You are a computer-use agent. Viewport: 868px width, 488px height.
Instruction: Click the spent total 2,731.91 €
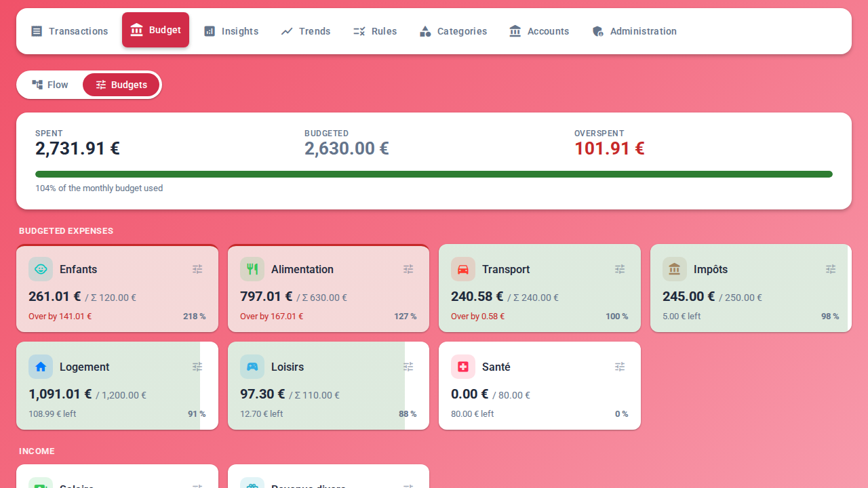click(x=77, y=148)
